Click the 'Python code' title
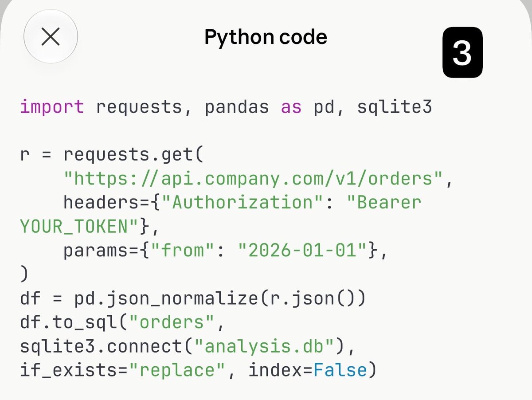Viewport: 532px width, 400px height. (x=266, y=37)
